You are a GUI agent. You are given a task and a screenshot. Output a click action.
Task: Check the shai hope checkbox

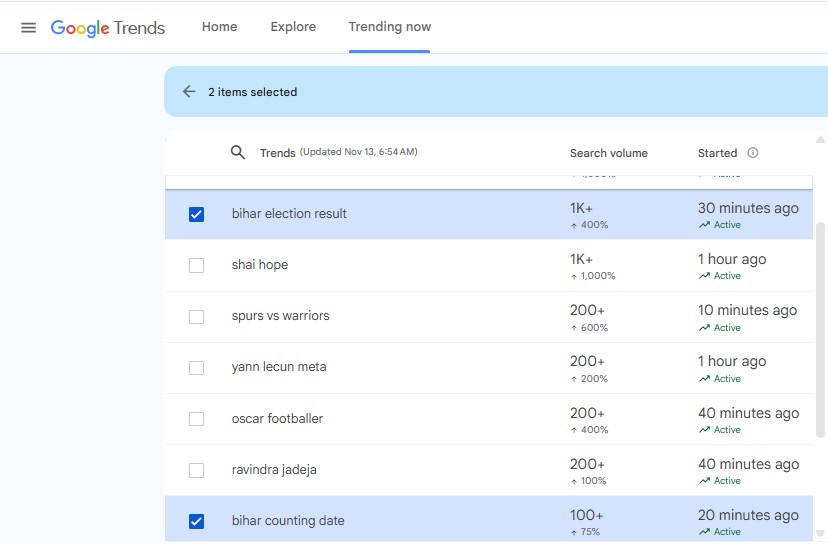click(x=196, y=265)
